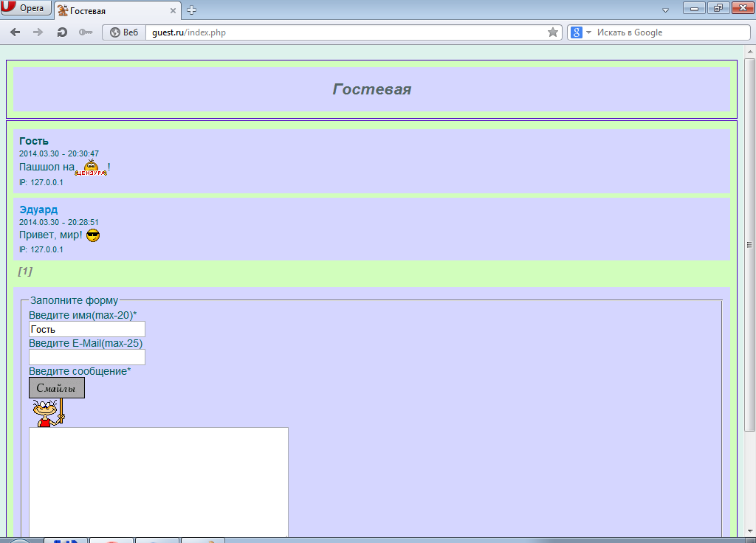Click the Пашшол на message text

[x=47, y=167]
